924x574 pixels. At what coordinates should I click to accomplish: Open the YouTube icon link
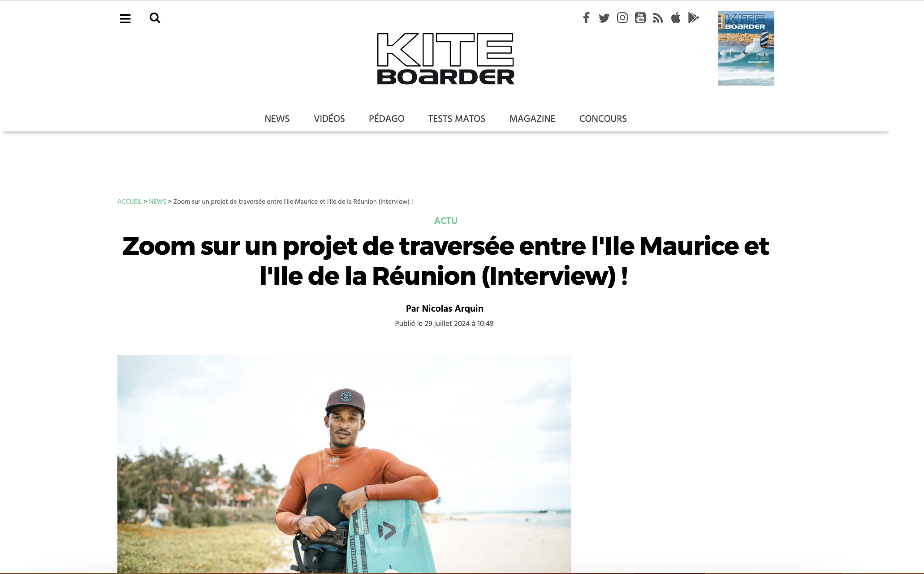[640, 17]
